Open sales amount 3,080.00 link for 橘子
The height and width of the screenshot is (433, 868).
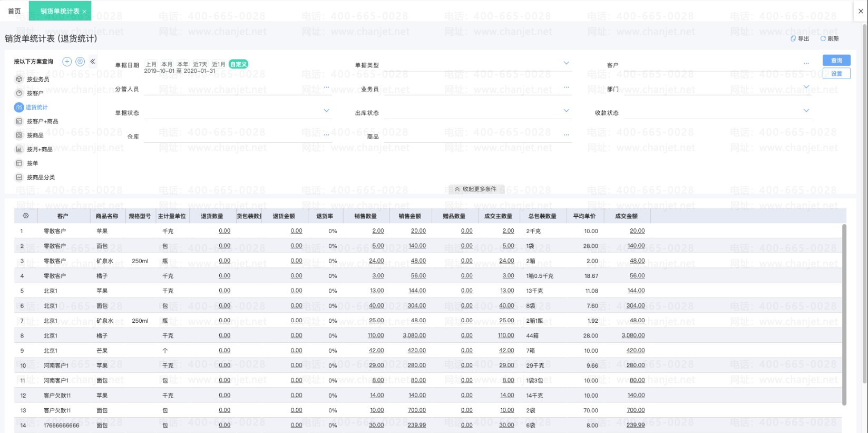point(414,335)
